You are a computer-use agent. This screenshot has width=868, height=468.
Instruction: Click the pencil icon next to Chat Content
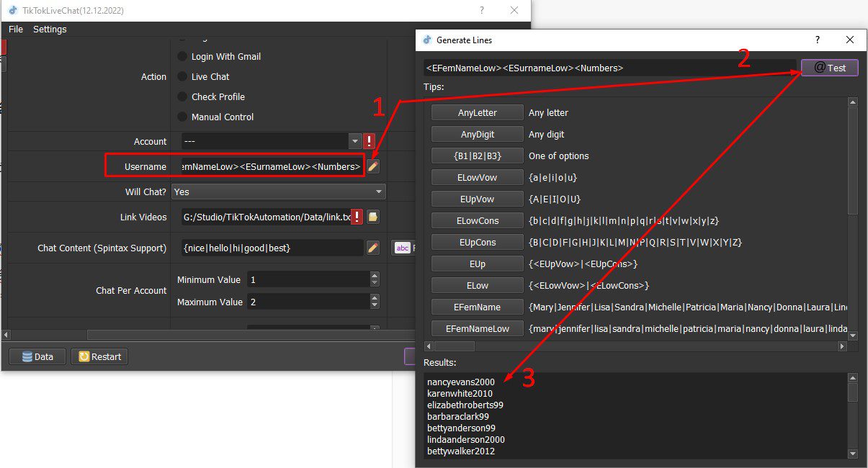(x=372, y=248)
